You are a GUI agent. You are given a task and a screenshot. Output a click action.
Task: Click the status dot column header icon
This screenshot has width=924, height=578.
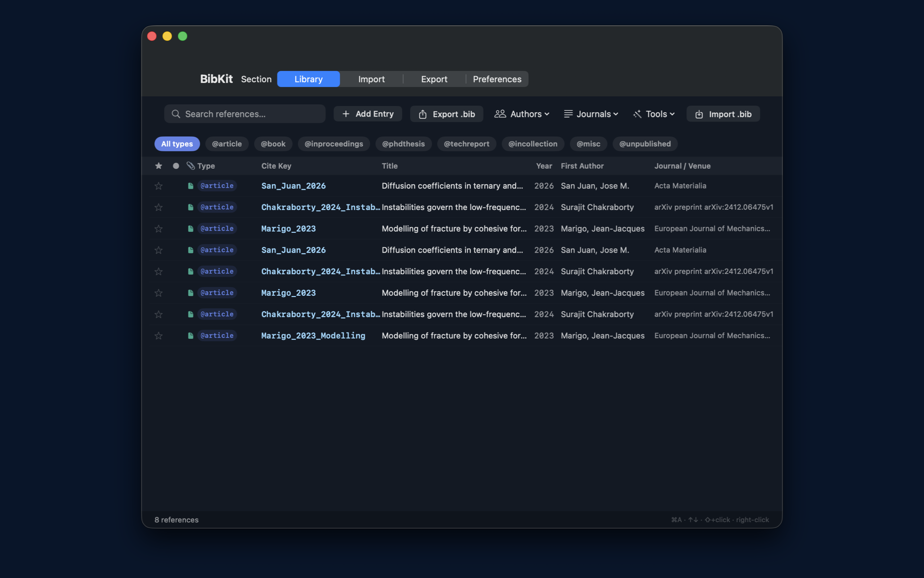coord(176,165)
